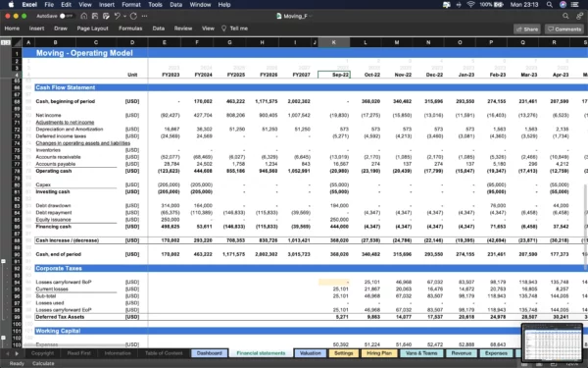Open the more toolbar options ellipsis

[144, 16]
